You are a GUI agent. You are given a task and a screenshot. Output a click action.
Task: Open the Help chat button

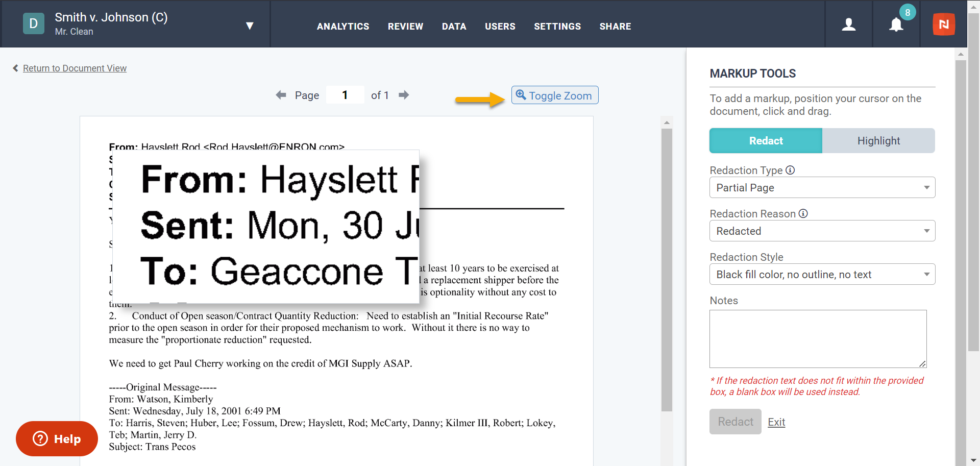(57, 438)
